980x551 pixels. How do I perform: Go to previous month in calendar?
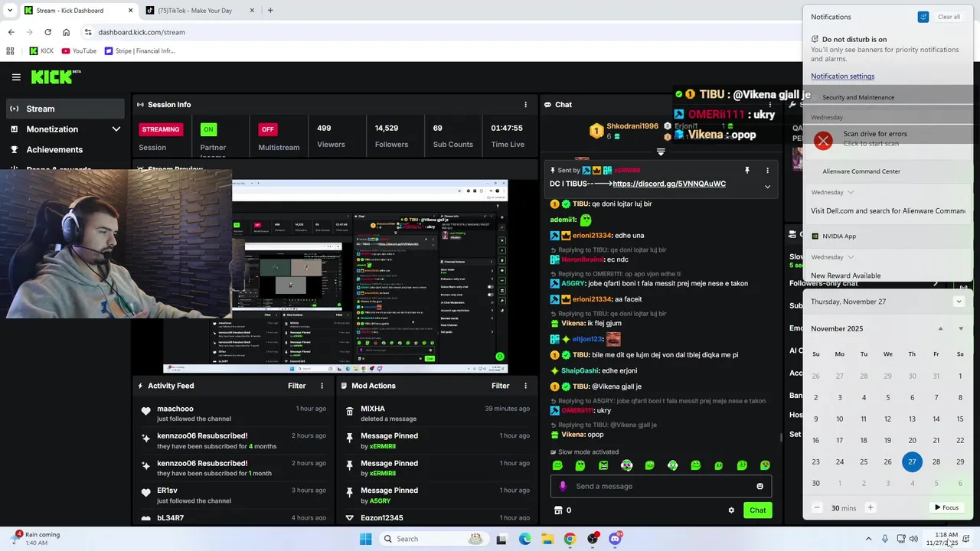click(x=941, y=328)
